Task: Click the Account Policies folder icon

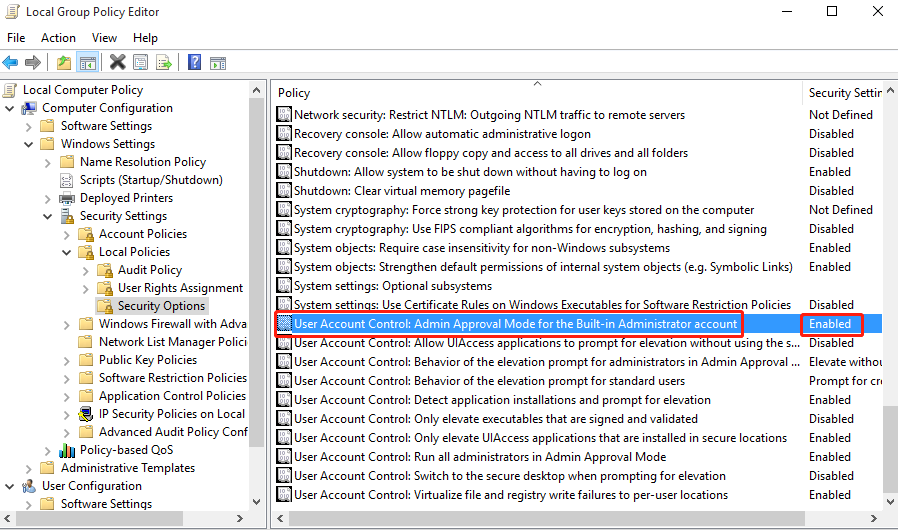Action: 86,234
